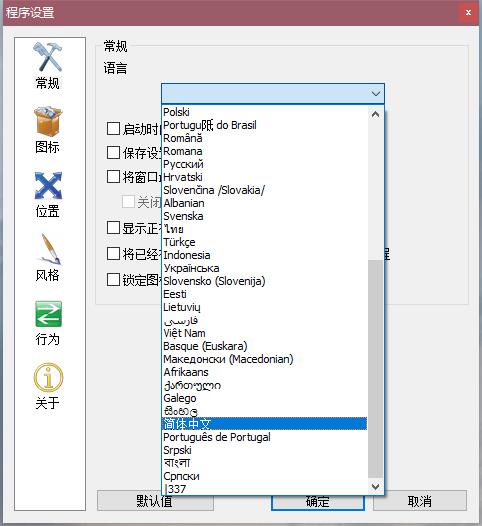
Task: Select highlighted 简体中文 language
Action: 265,424
